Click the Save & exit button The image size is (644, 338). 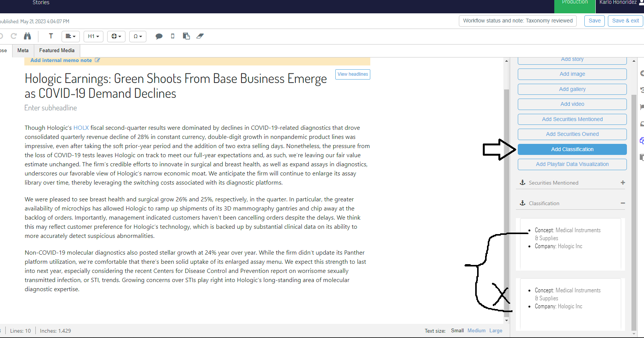point(625,21)
